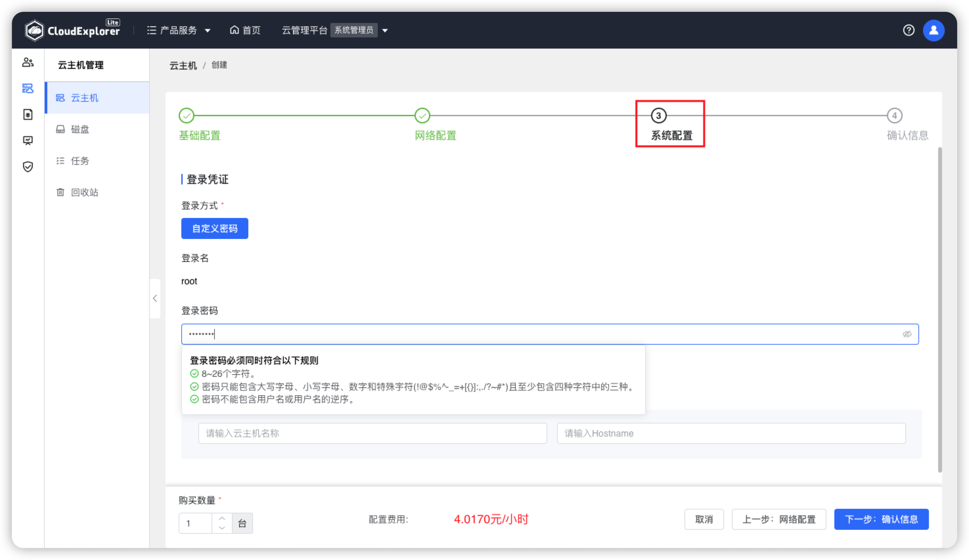Image resolution: width=969 pixels, height=560 pixels.
Task: Click the 取消 button
Action: tap(704, 519)
